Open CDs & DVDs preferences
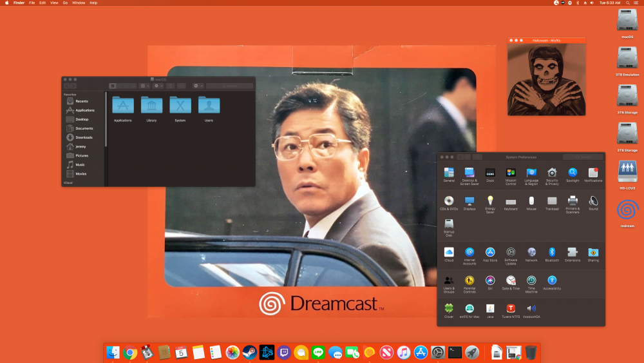This screenshot has width=644, height=363. [x=449, y=202]
